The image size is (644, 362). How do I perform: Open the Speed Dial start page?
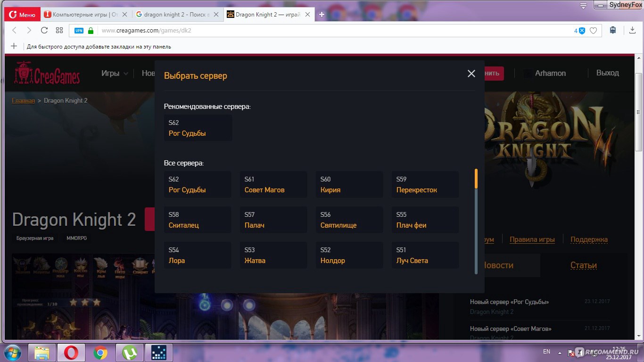(59, 30)
